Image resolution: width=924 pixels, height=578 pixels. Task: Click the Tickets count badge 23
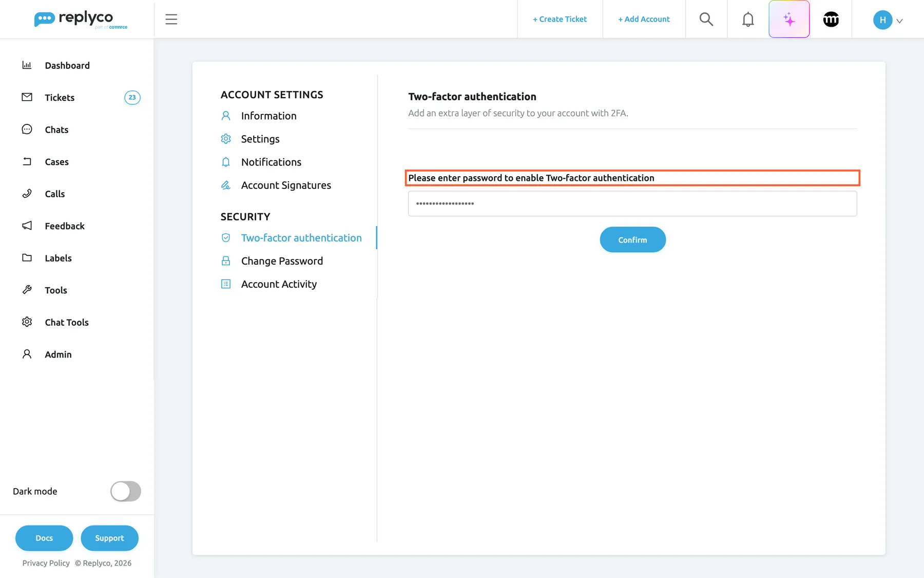[132, 98]
